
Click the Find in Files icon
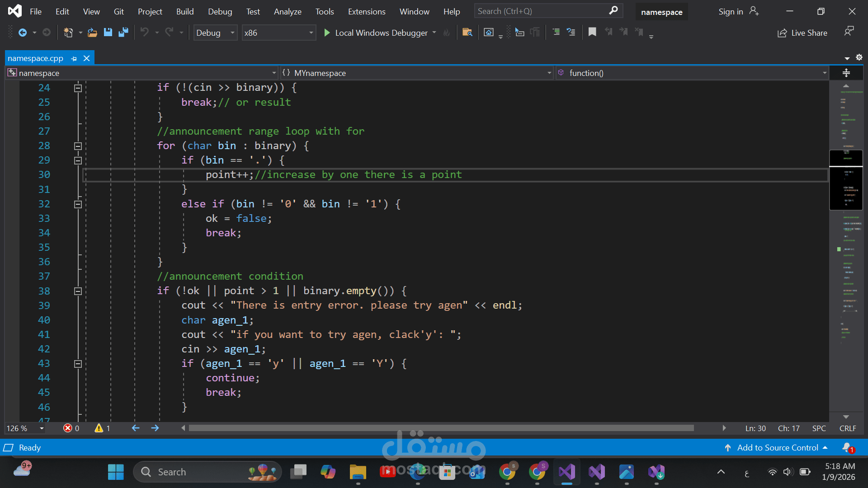(467, 33)
